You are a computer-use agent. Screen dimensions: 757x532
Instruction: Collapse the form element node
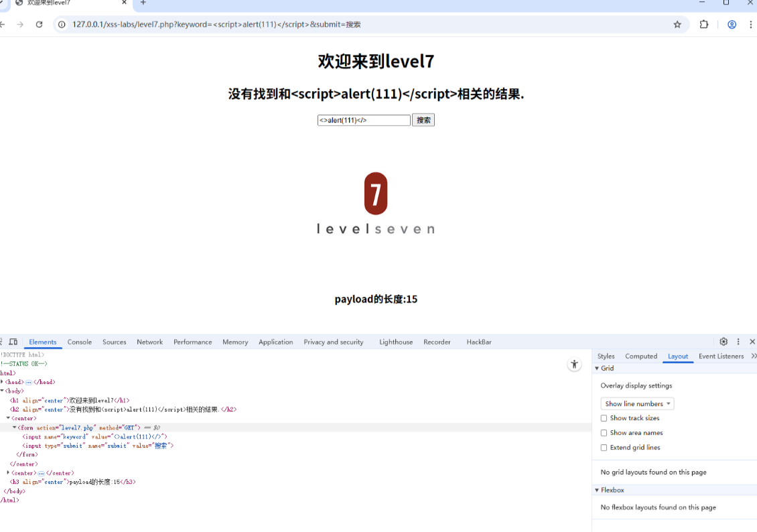click(15, 427)
